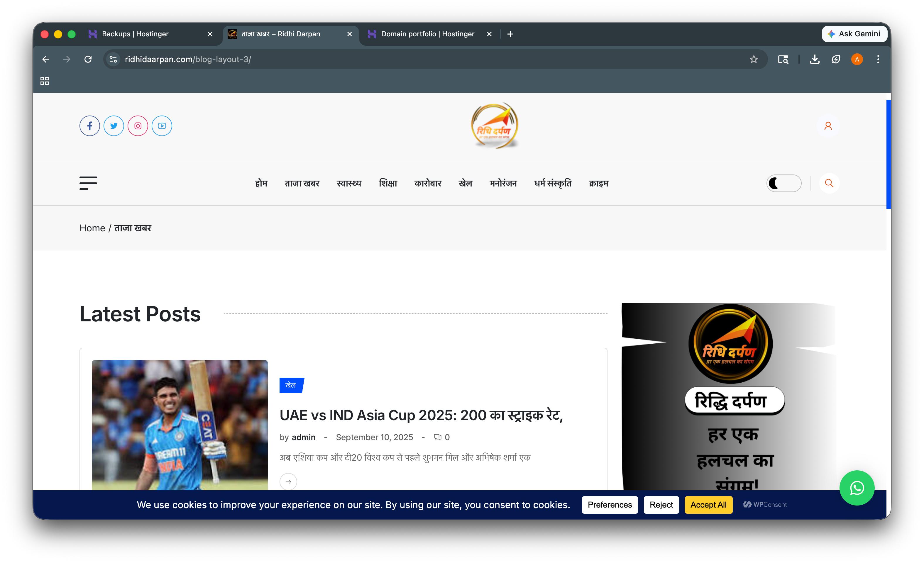
Task: Open the hamburger sidebar menu icon
Action: pos(88,183)
